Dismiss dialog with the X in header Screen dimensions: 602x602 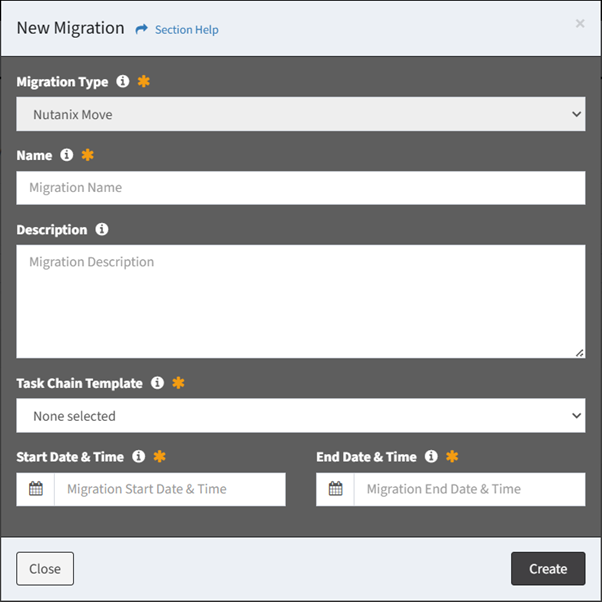pos(580,23)
